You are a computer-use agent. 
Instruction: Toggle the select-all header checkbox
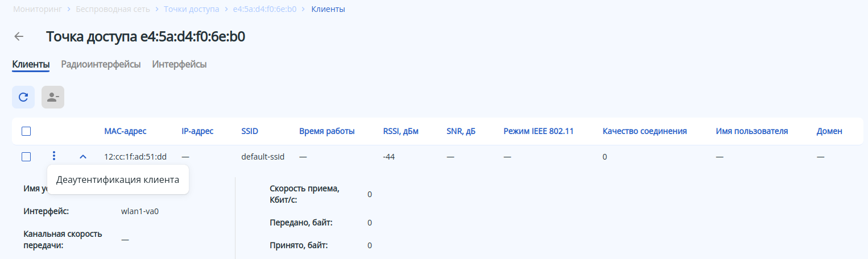coord(26,131)
